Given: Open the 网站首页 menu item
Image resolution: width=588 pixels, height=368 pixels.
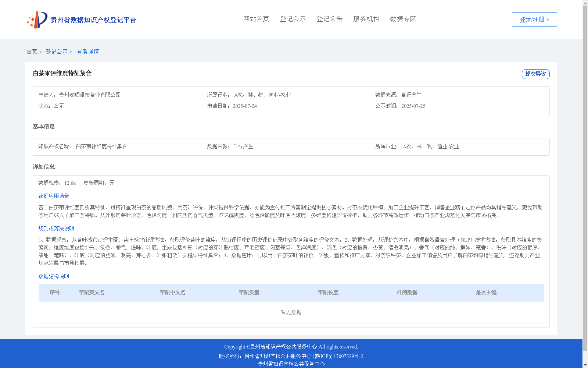Looking at the screenshot, I should pos(256,19).
